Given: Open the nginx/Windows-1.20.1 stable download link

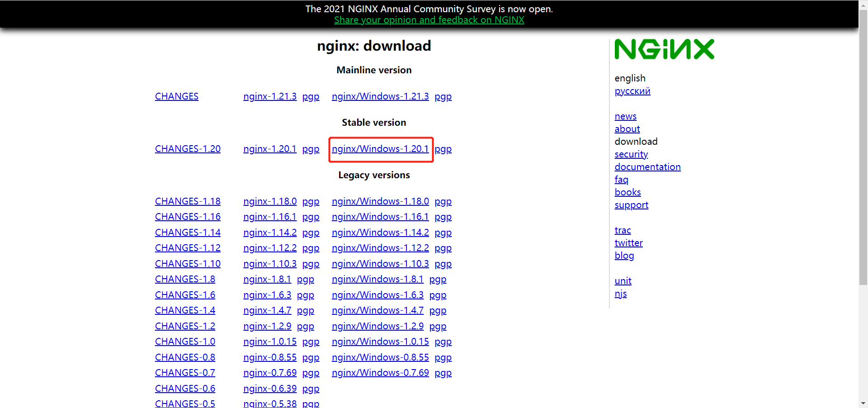Looking at the screenshot, I should [x=380, y=149].
